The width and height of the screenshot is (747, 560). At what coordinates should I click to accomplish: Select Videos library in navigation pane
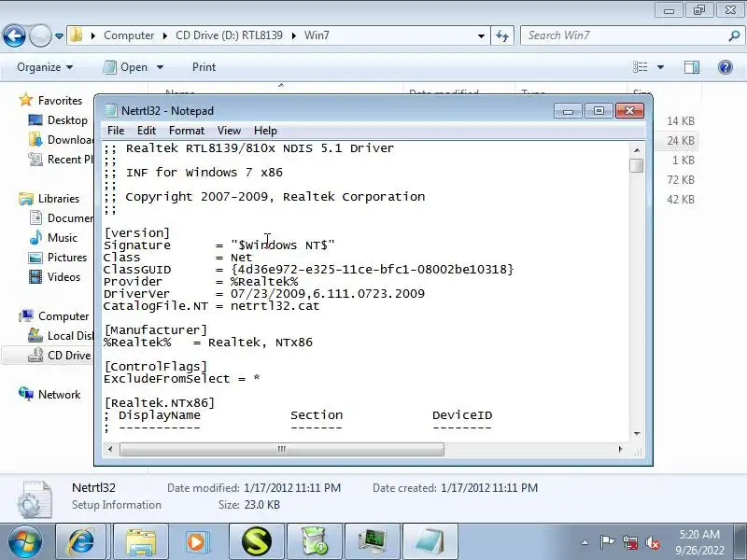click(x=54, y=276)
